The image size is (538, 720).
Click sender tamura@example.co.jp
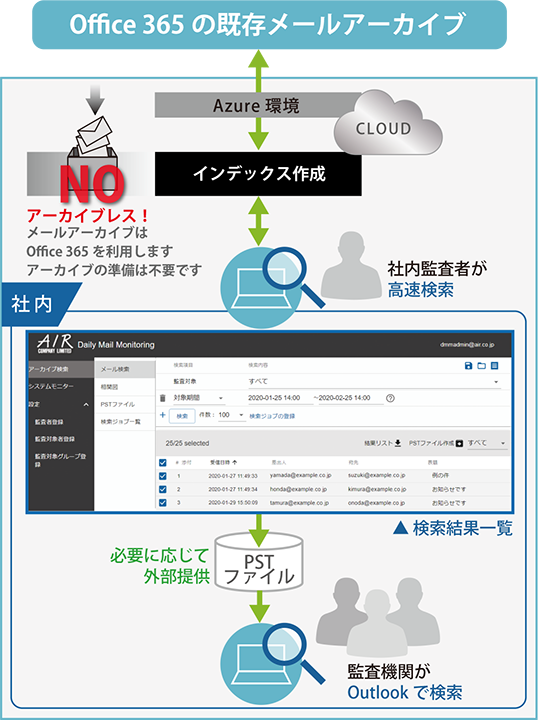point(299,503)
